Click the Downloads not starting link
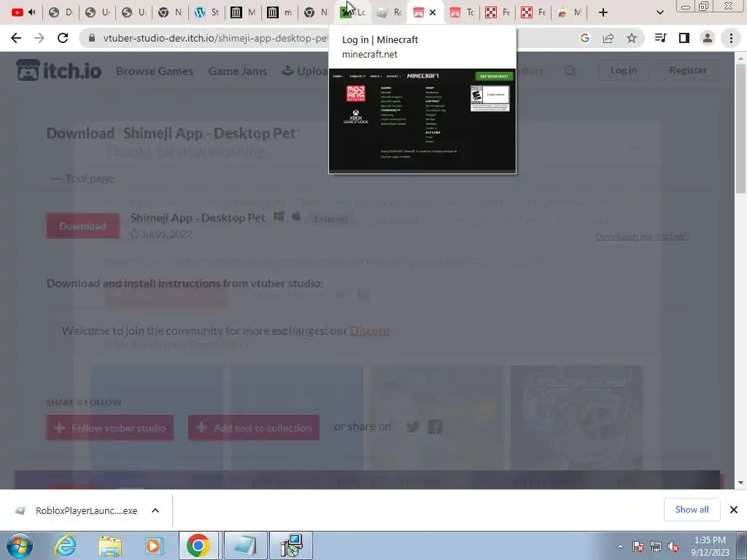This screenshot has width=747, height=560. pyautogui.click(x=642, y=236)
